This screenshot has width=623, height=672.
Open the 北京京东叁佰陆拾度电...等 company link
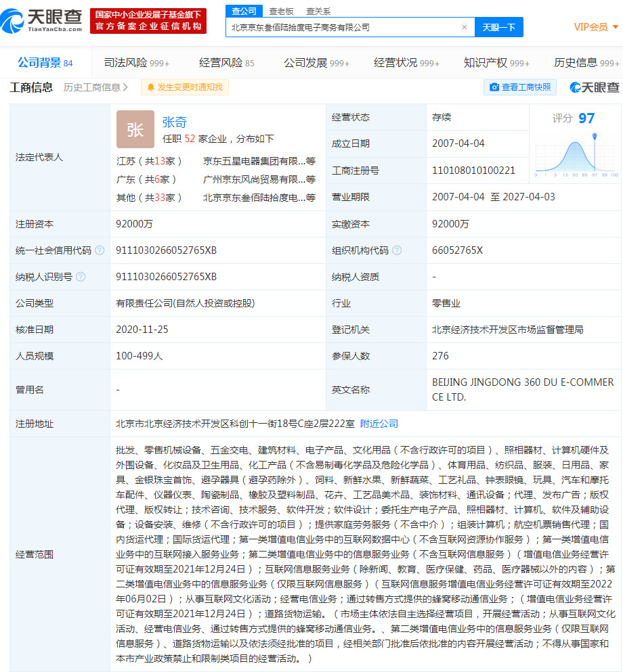tap(259, 198)
